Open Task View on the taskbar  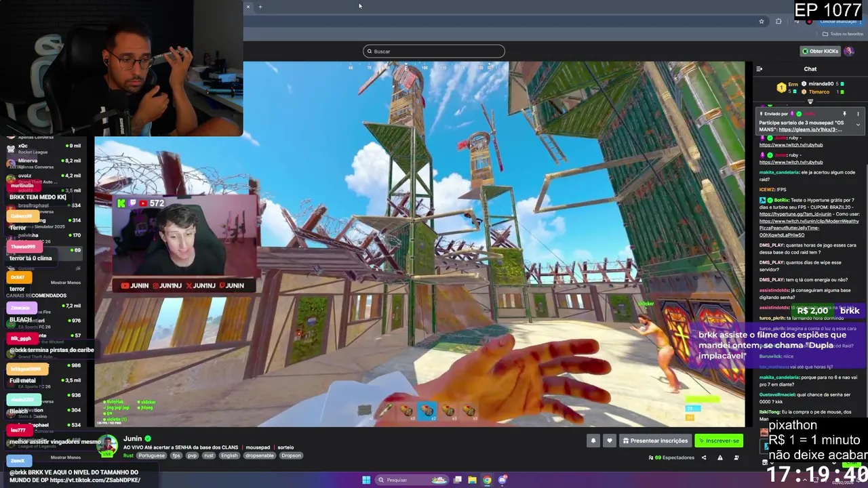(x=458, y=480)
